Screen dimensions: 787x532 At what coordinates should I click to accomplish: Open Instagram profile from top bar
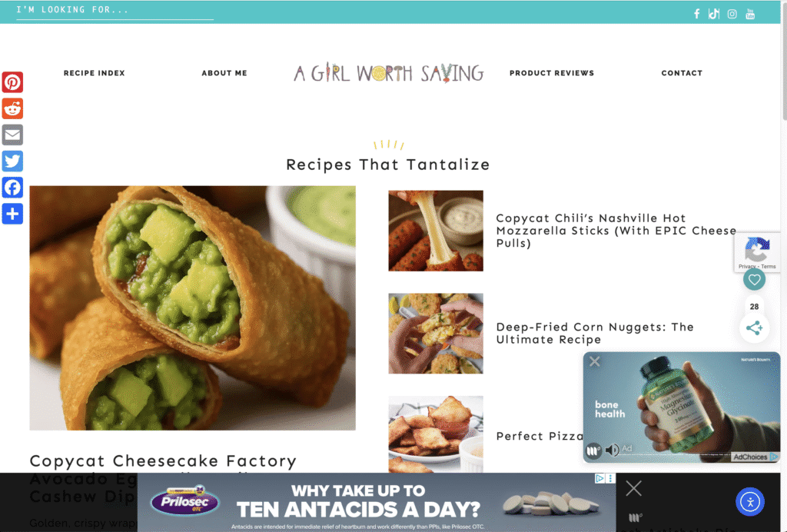(732, 14)
